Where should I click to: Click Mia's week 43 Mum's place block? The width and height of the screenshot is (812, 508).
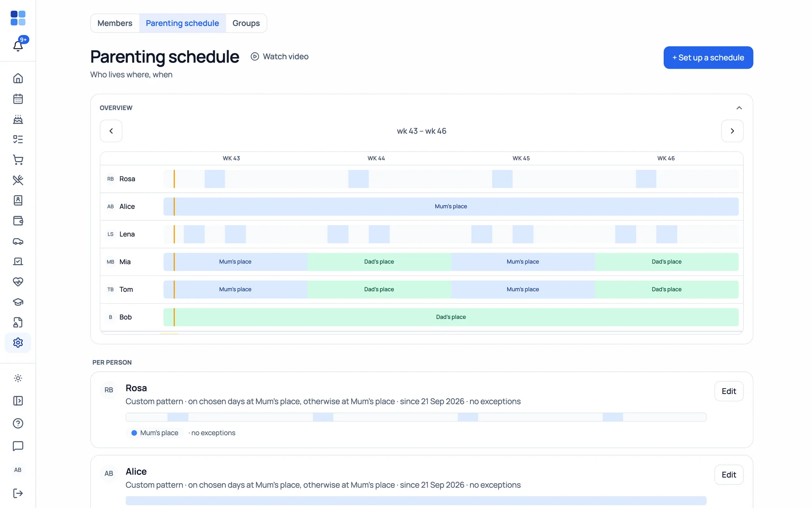235,262
